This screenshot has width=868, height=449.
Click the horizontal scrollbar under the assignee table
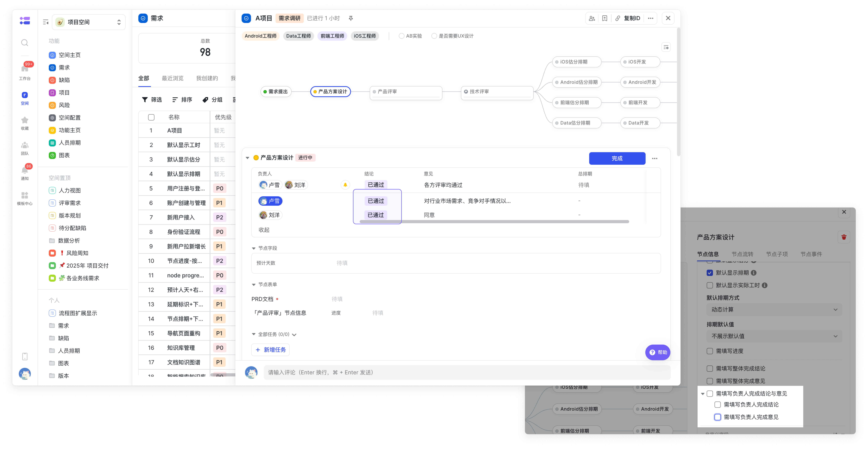(494, 222)
